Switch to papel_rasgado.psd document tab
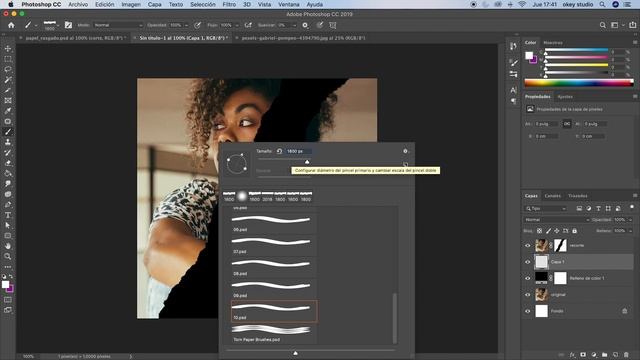Viewport: 640px width, 360px height. [73, 38]
